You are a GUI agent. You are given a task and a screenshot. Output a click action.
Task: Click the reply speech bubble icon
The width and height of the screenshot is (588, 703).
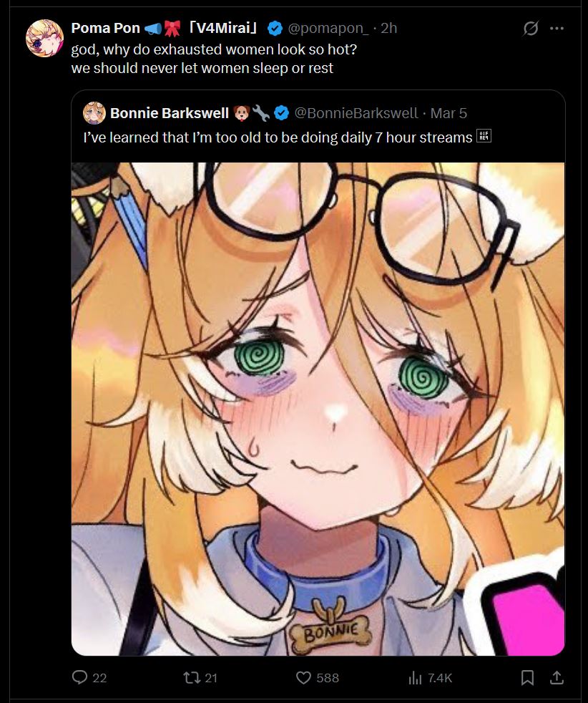(x=79, y=677)
